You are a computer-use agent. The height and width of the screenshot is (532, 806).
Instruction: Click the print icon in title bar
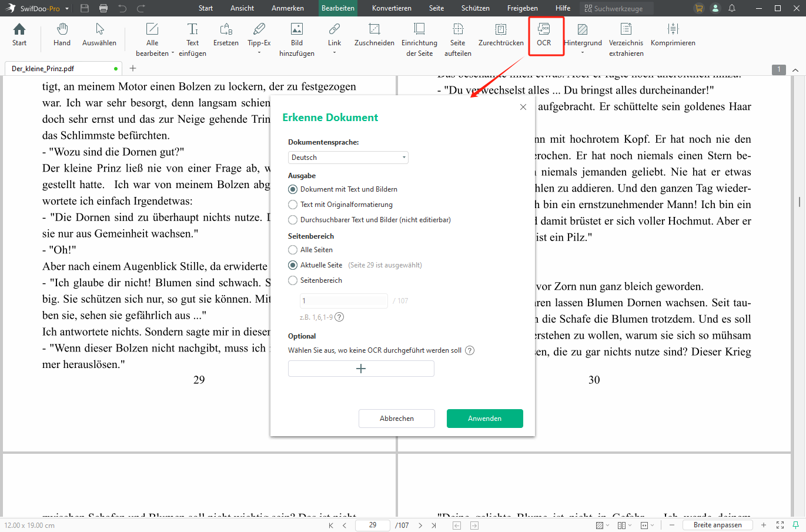pos(103,8)
